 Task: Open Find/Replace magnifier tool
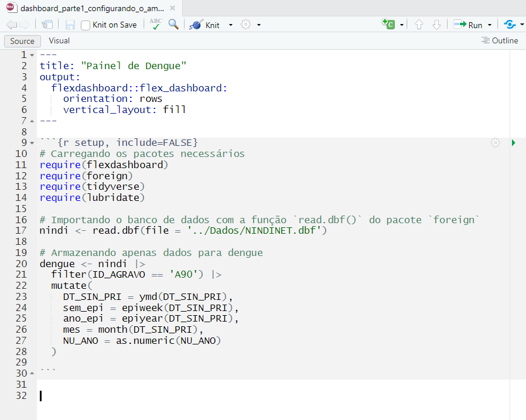(x=173, y=25)
